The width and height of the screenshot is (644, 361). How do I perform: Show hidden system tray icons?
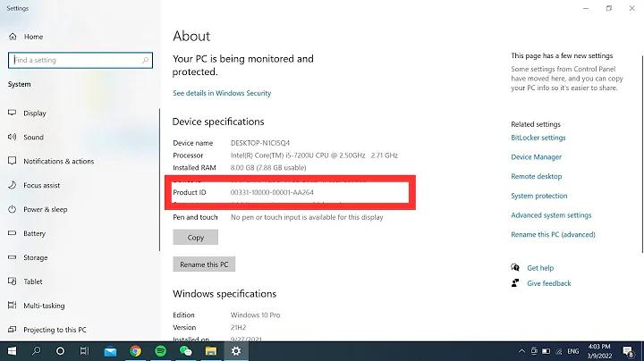click(521, 351)
